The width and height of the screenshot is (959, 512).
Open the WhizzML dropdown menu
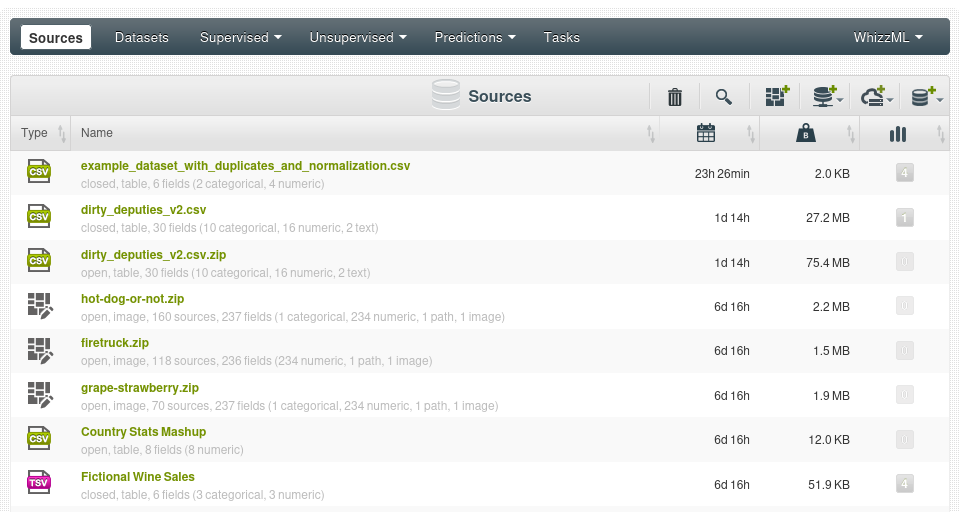click(x=887, y=38)
